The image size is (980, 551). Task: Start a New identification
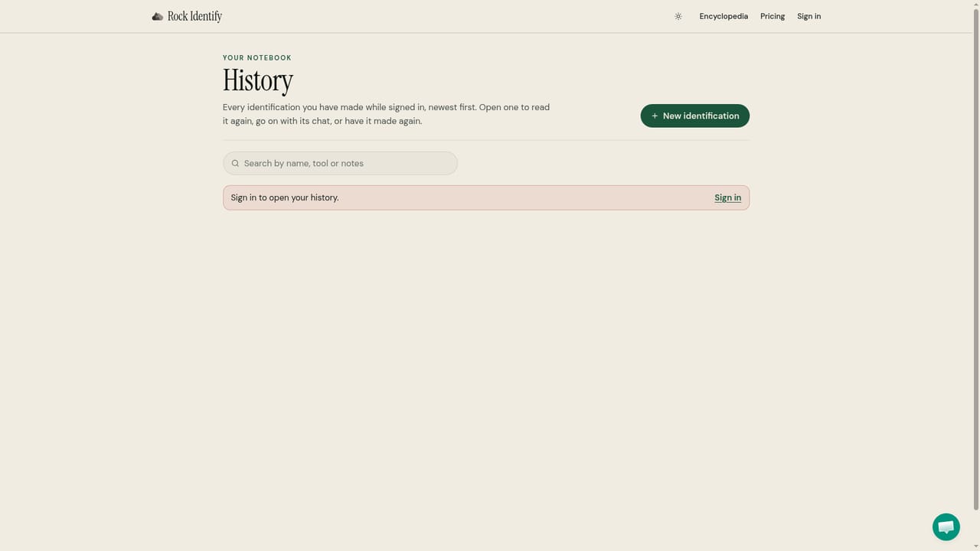click(x=694, y=116)
